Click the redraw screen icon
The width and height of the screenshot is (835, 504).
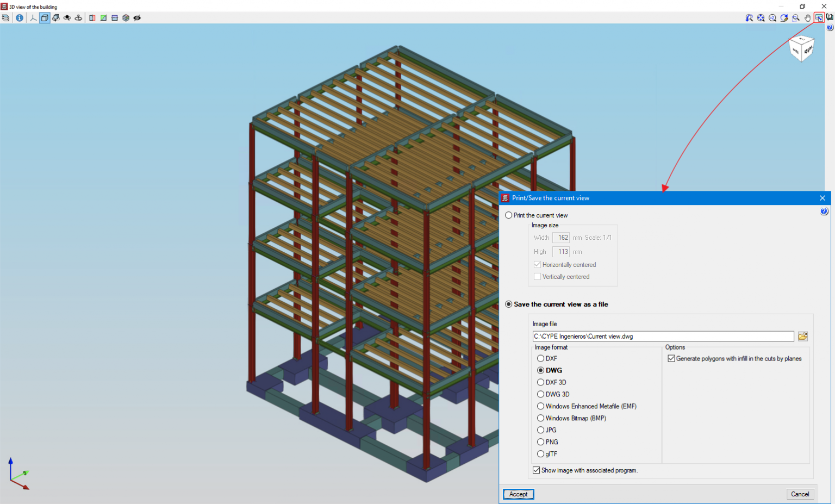click(x=784, y=17)
